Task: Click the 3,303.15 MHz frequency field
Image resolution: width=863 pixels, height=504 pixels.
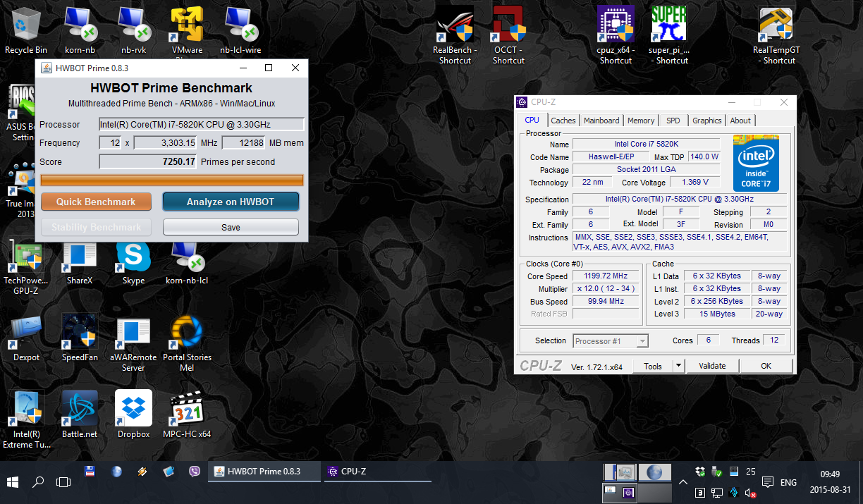Action: [x=165, y=143]
